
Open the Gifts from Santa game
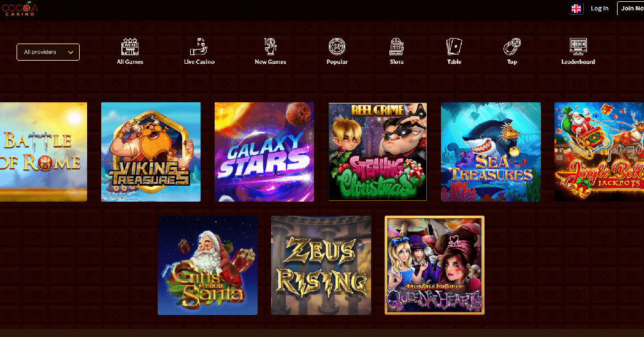[207, 265]
